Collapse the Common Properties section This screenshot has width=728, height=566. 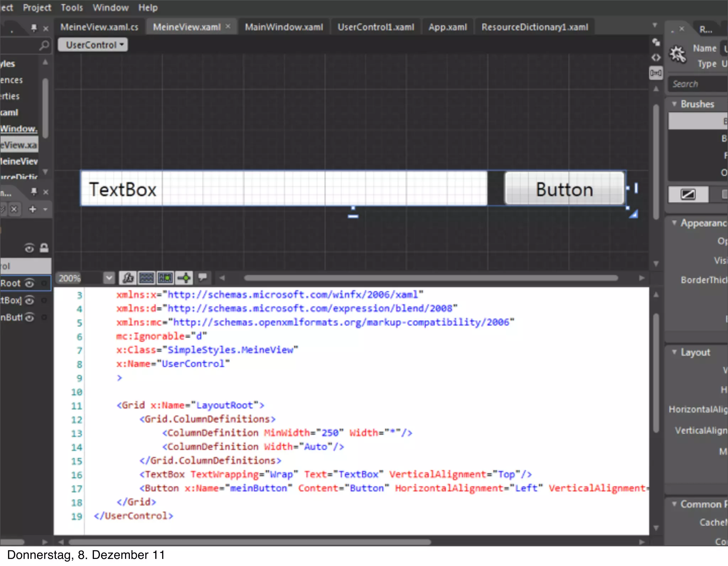pyautogui.click(x=674, y=504)
